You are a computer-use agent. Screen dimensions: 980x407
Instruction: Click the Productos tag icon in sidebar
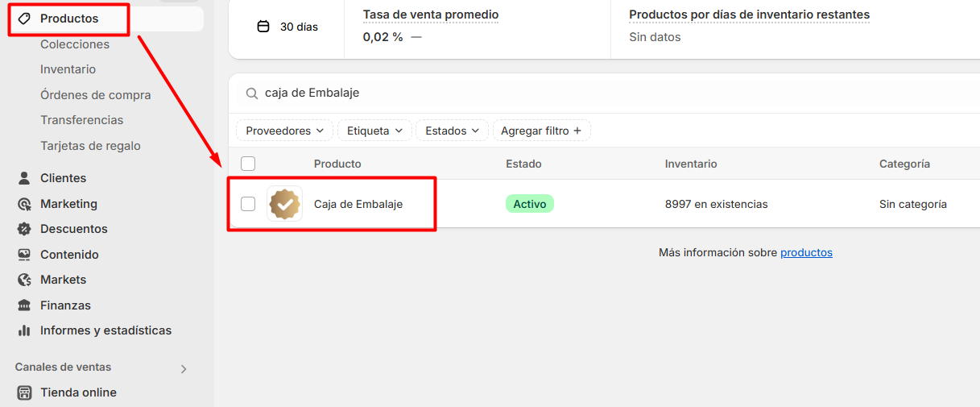pyautogui.click(x=24, y=19)
